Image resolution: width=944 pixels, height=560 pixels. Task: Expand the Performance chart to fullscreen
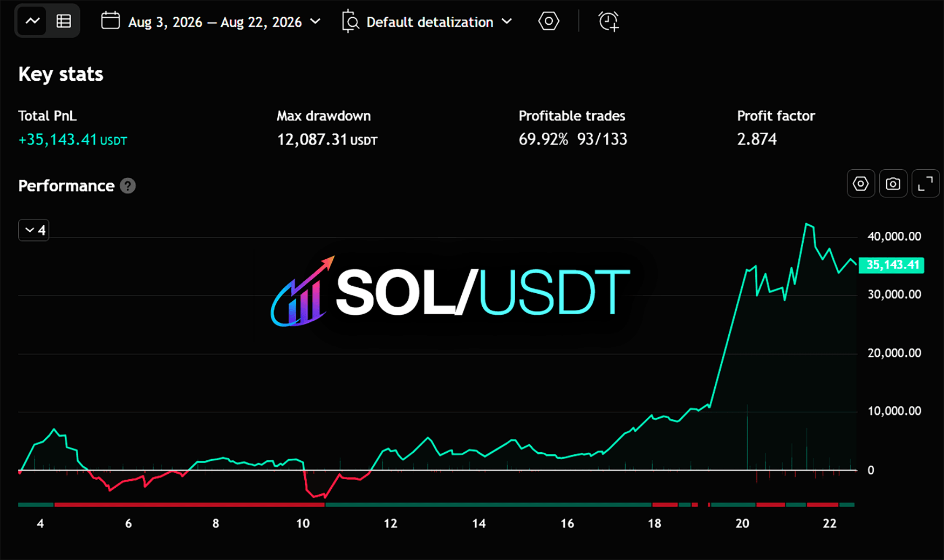tap(926, 184)
